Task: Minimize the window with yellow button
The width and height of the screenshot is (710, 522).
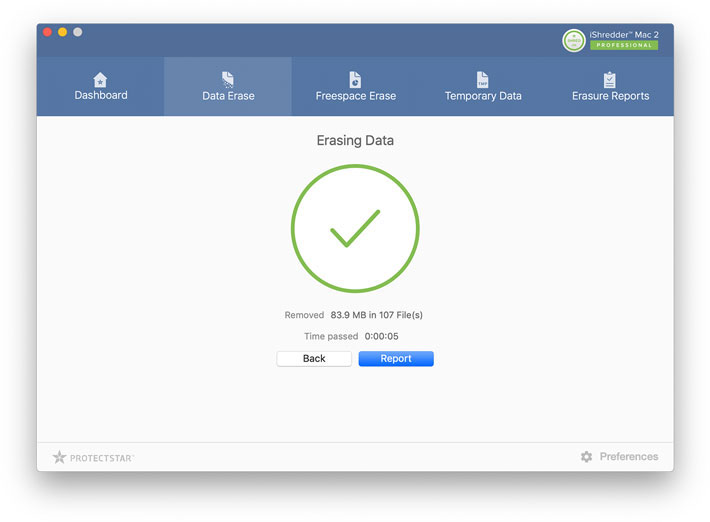Action: point(62,32)
